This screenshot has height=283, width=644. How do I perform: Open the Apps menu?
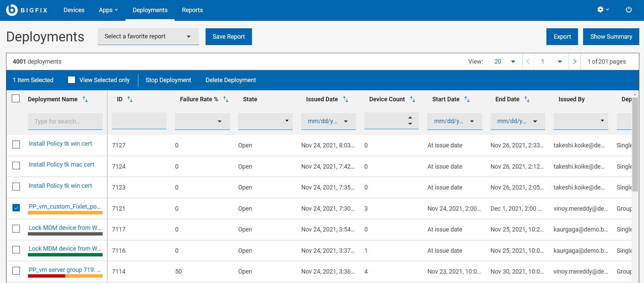pos(108,10)
